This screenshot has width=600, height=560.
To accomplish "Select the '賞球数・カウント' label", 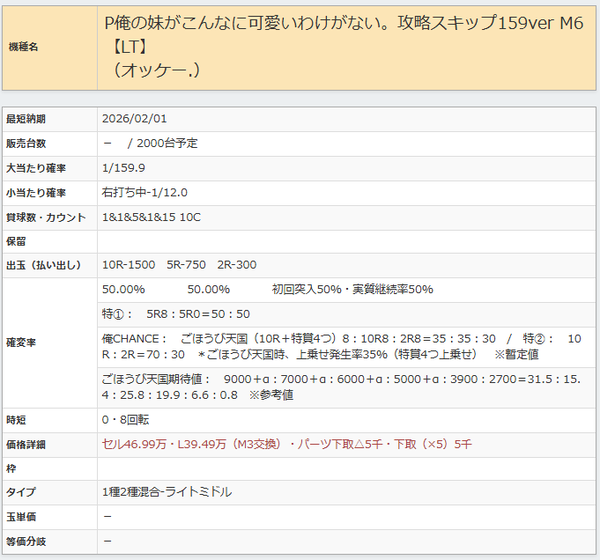I will pyautogui.click(x=46, y=217).
